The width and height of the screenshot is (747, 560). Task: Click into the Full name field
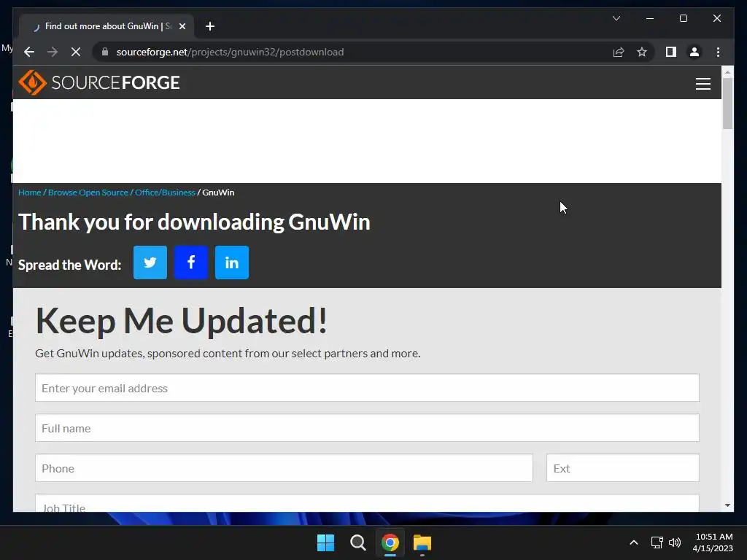pyautogui.click(x=367, y=427)
